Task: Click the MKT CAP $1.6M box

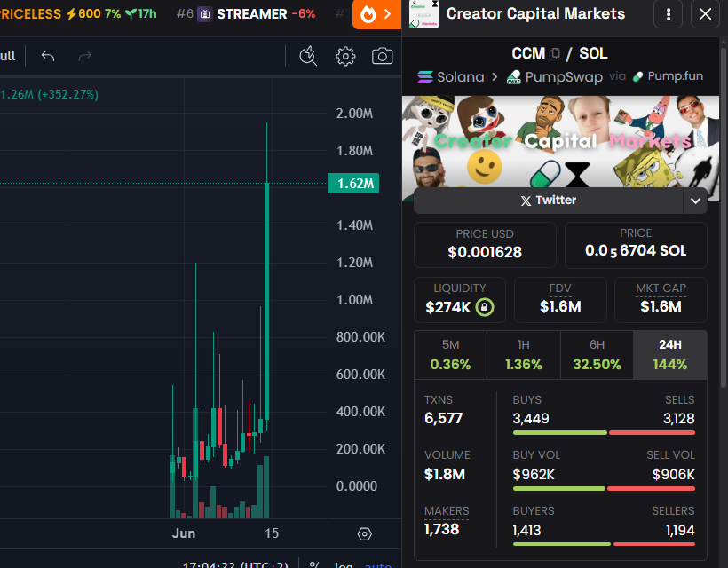Action: [661, 300]
